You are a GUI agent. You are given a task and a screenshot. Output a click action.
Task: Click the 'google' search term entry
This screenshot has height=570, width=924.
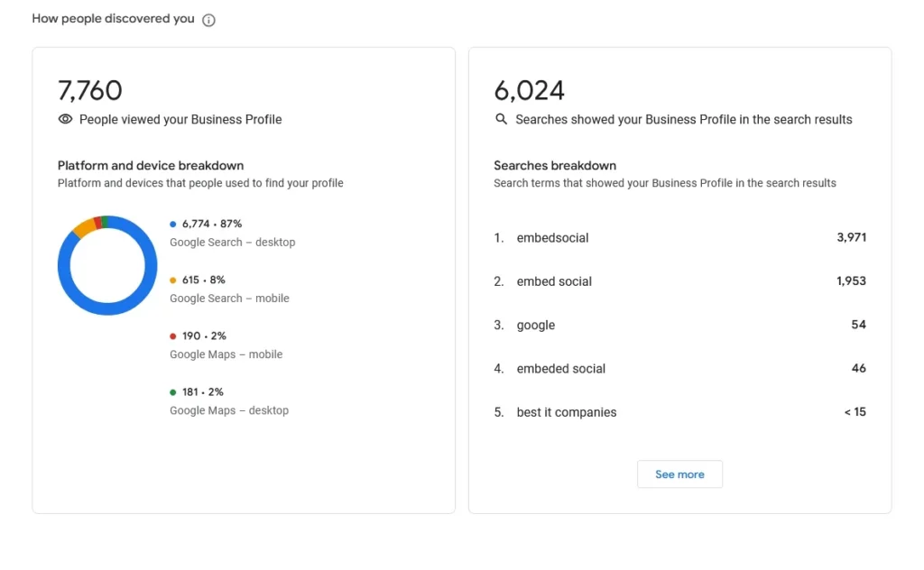coord(536,325)
